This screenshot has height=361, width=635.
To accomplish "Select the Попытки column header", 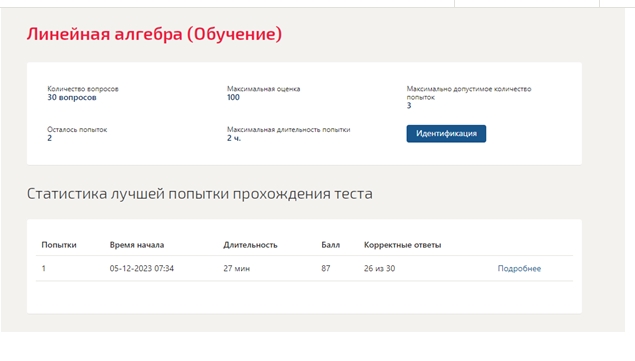I will pyautogui.click(x=59, y=245).
